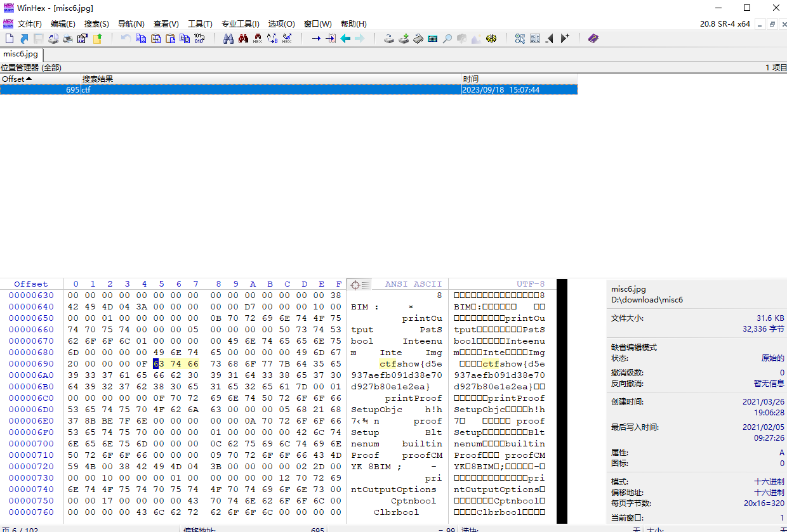
Task: Click printProof text in the ANSI ASCII column
Action: (x=413, y=398)
